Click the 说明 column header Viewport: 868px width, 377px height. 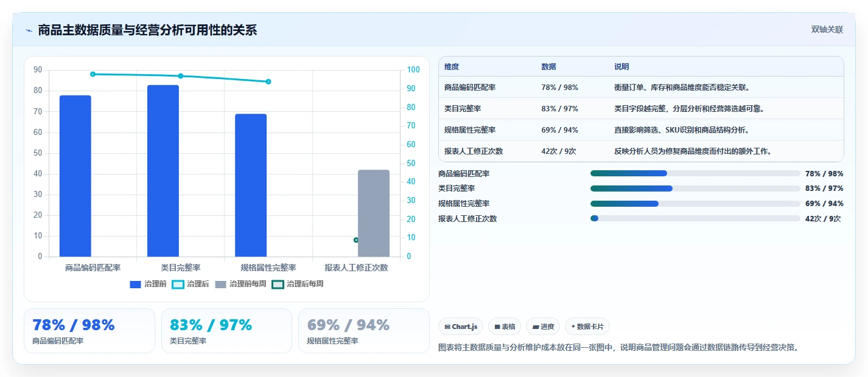coord(621,67)
